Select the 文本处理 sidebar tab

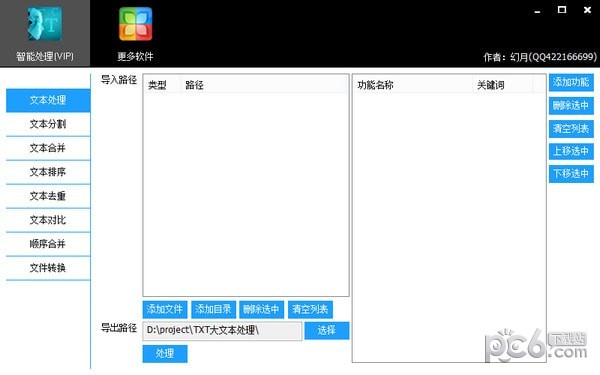tap(48, 100)
